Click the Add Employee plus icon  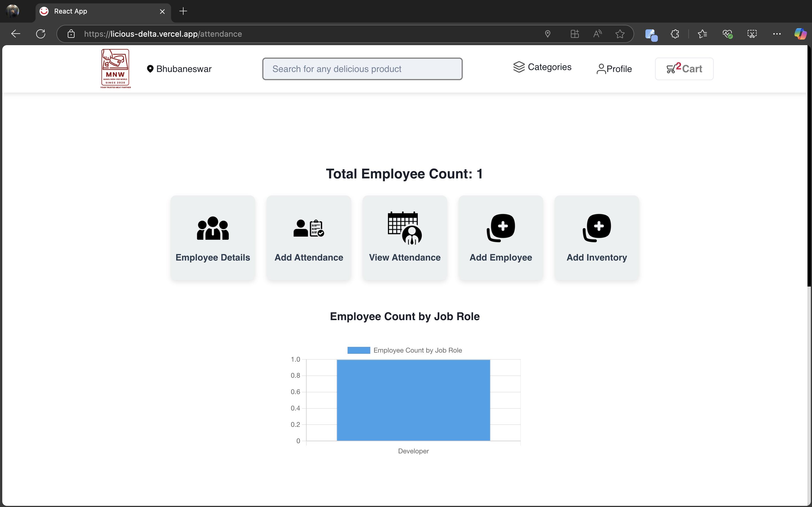coord(501,227)
